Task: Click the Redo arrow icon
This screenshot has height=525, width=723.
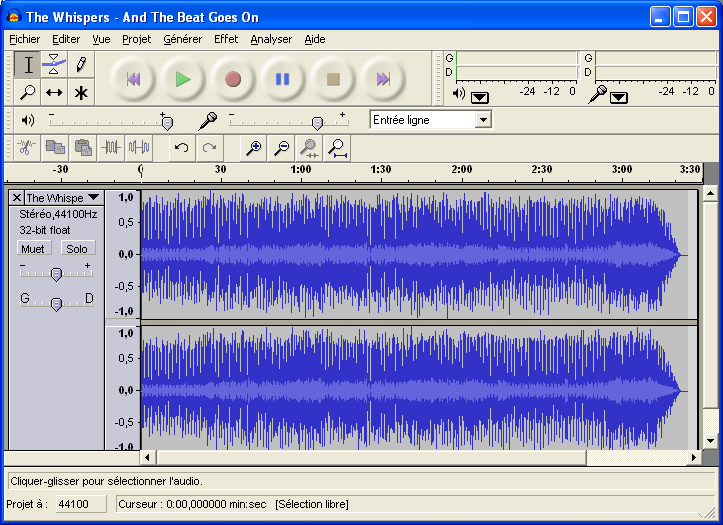Action: [209, 148]
